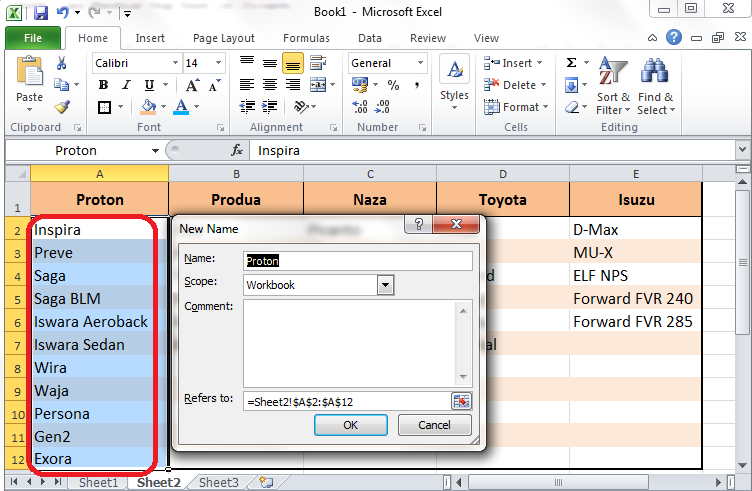
Task: Confirm the New Name dialog with OK
Action: click(351, 425)
